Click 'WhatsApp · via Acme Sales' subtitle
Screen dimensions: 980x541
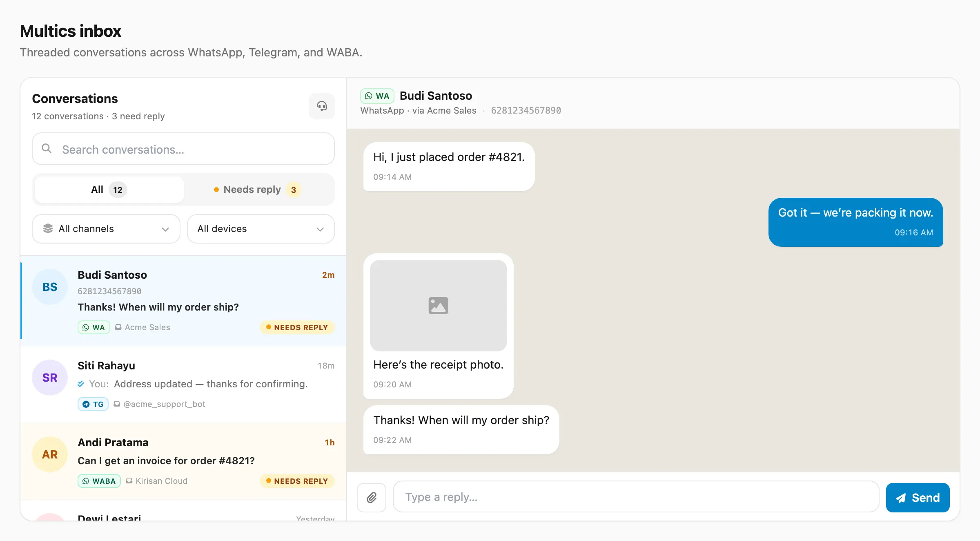[418, 110]
